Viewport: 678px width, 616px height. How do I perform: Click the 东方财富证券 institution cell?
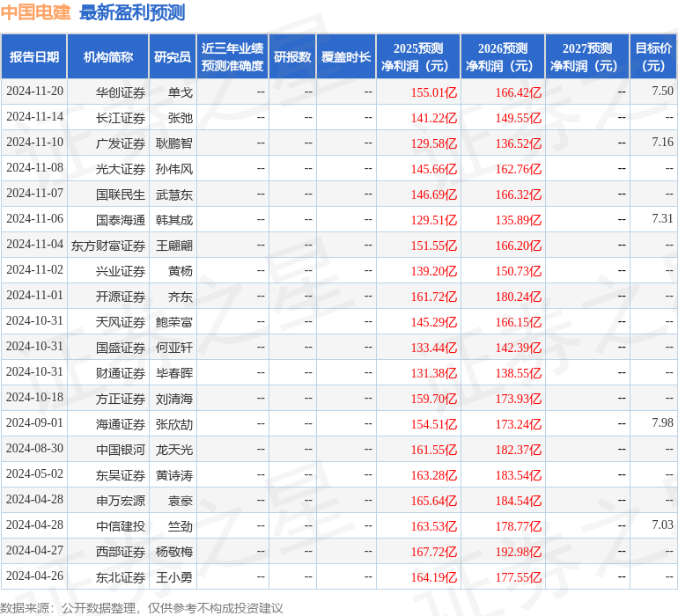tap(108, 246)
